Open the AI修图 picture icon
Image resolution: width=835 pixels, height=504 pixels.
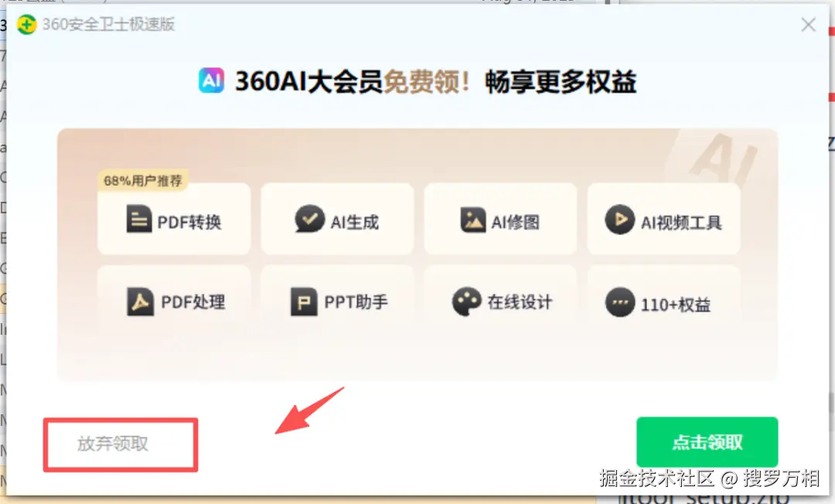(x=473, y=220)
